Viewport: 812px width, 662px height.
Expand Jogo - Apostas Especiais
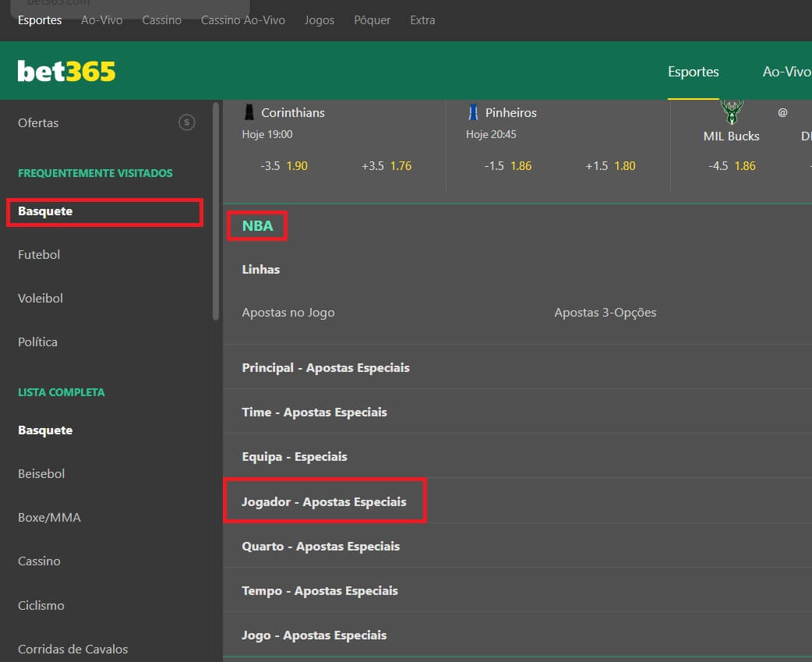[x=517, y=635]
